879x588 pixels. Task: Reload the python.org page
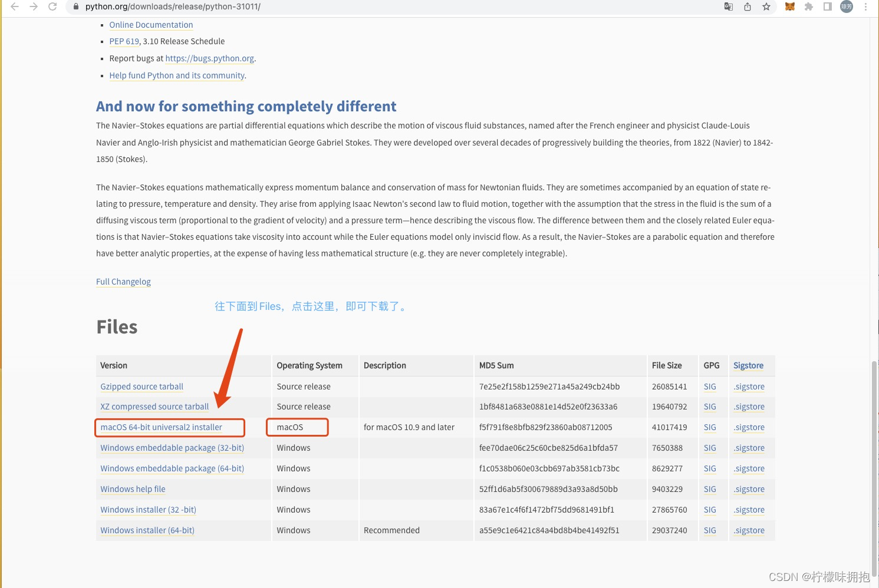(52, 6)
